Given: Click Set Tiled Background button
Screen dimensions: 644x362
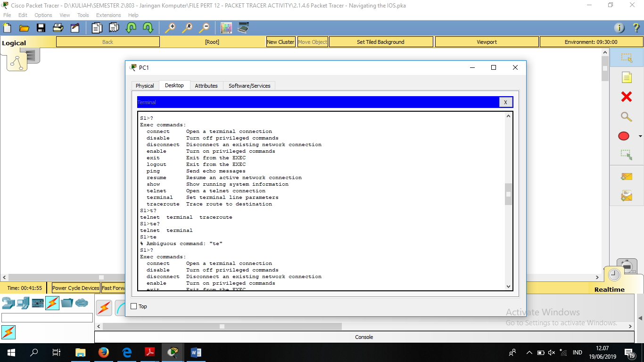Looking at the screenshot, I should pos(380,42).
